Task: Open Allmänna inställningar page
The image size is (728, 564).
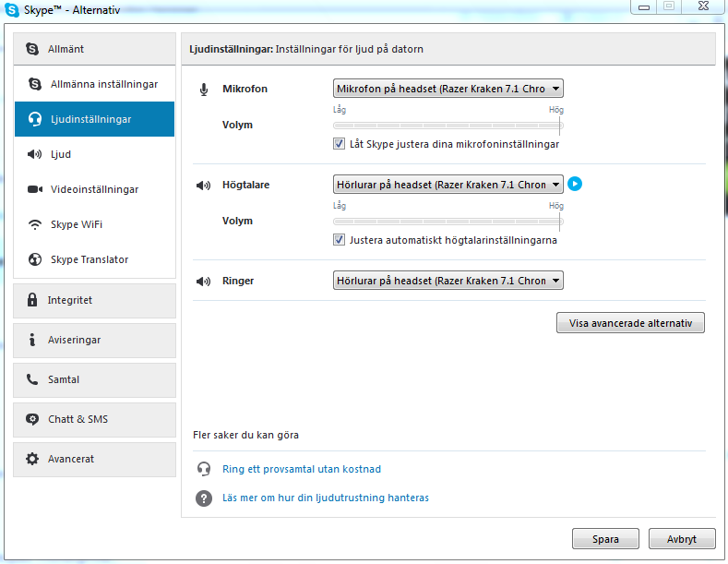Action: point(95,84)
